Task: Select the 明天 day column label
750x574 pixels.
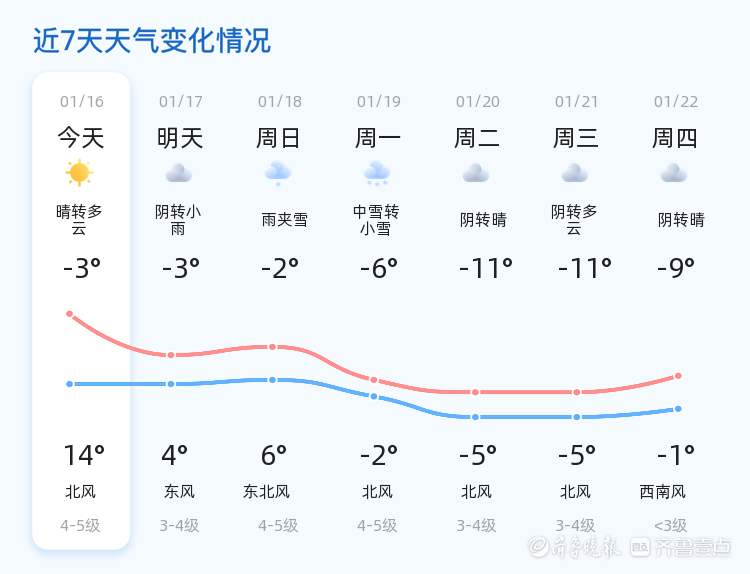Action: click(180, 138)
